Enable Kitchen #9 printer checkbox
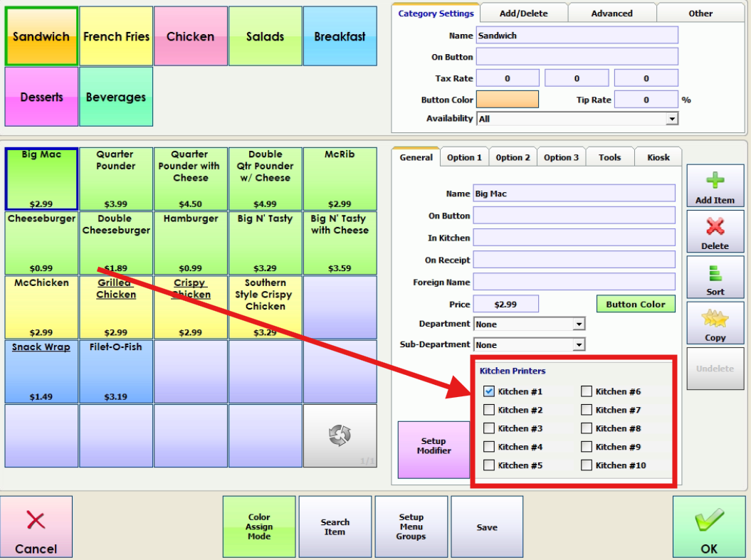This screenshot has height=560, width=751. [x=587, y=447]
